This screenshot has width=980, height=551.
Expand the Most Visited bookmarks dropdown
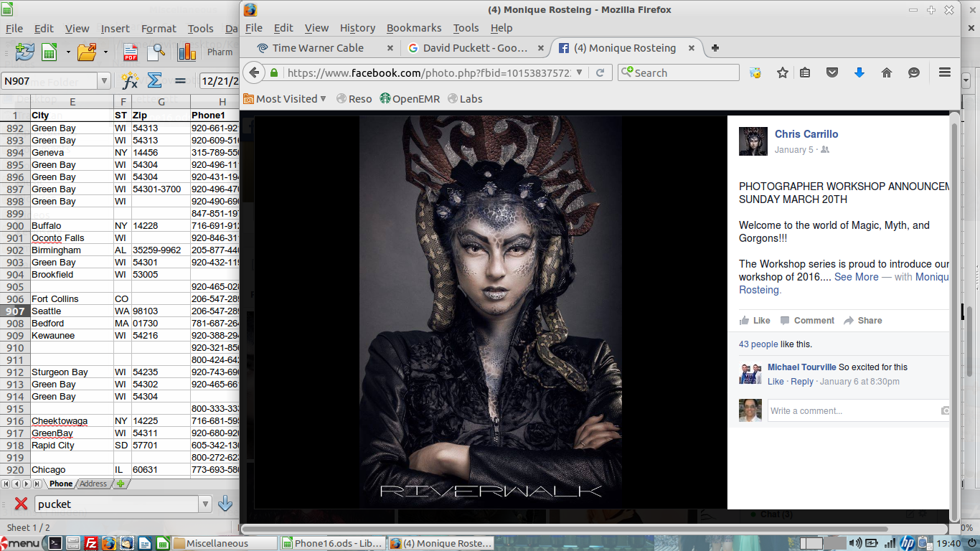coord(323,99)
